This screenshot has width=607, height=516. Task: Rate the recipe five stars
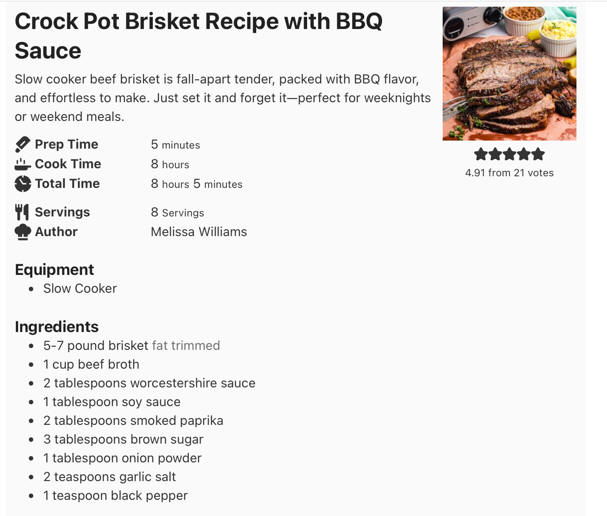539,154
